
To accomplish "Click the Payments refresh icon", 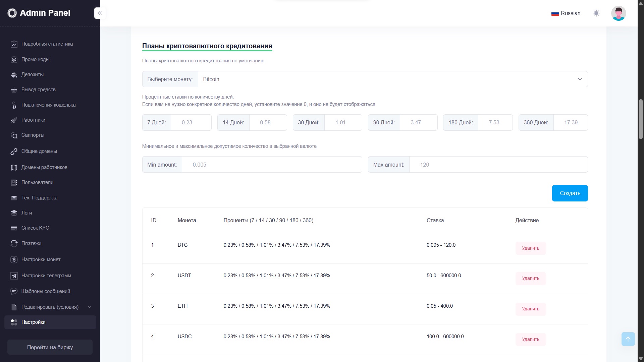I will [x=14, y=244].
